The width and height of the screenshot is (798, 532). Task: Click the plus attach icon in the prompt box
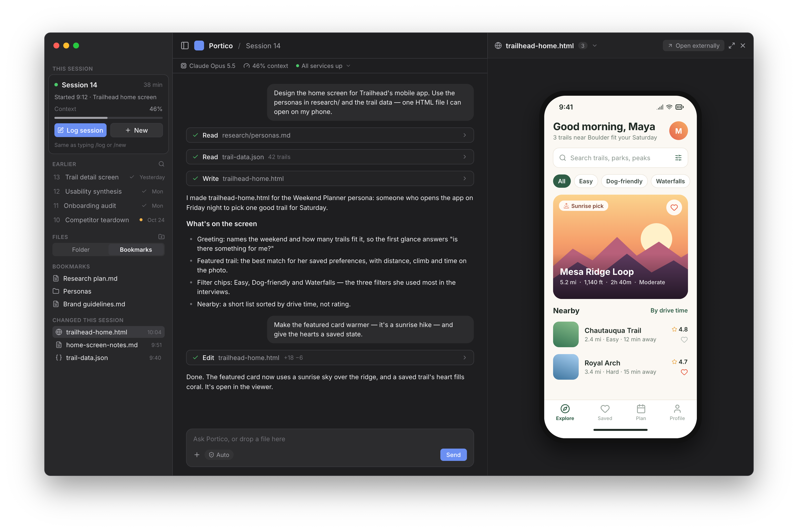point(197,455)
